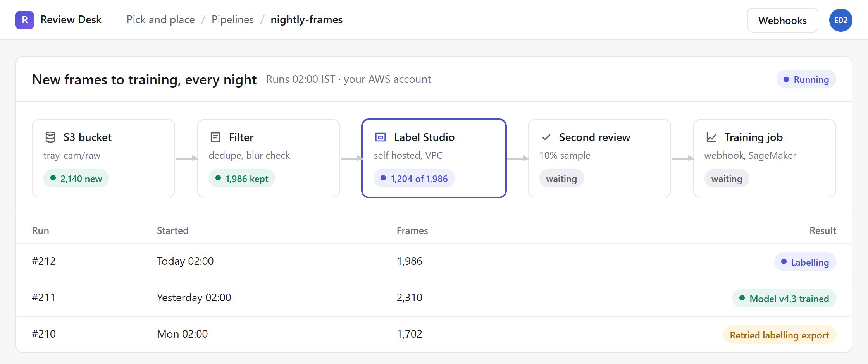Click the Result column header
The image size is (868, 364).
pos(823,230)
